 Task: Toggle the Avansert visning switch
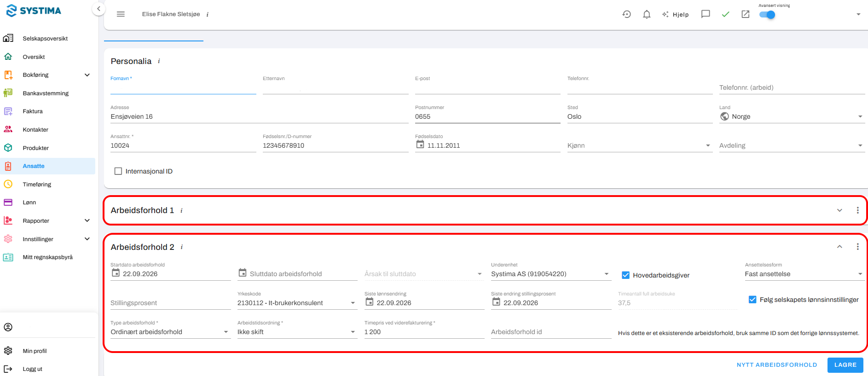[767, 15]
